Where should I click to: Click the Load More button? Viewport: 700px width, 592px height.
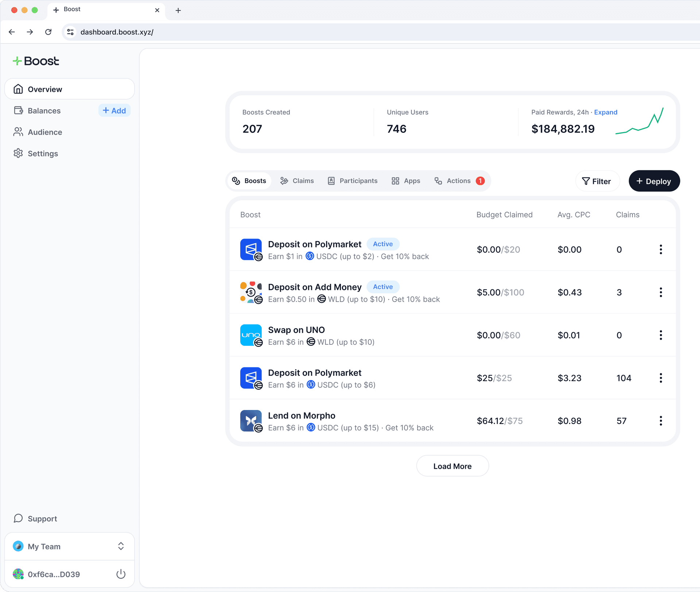(x=452, y=466)
